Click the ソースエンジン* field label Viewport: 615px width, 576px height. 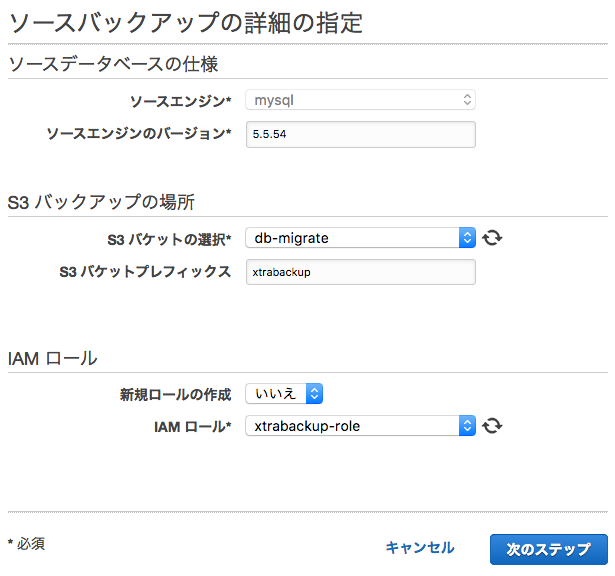[x=180, y=102]
